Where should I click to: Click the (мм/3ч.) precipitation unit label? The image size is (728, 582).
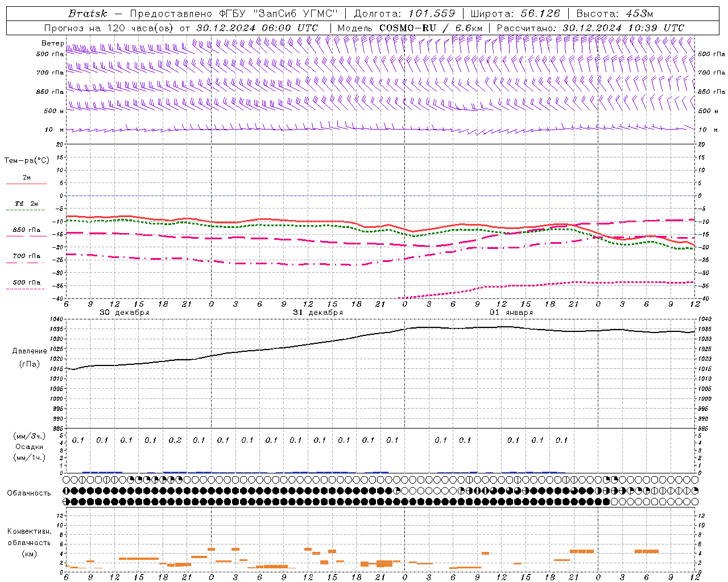tap(30, 436)
